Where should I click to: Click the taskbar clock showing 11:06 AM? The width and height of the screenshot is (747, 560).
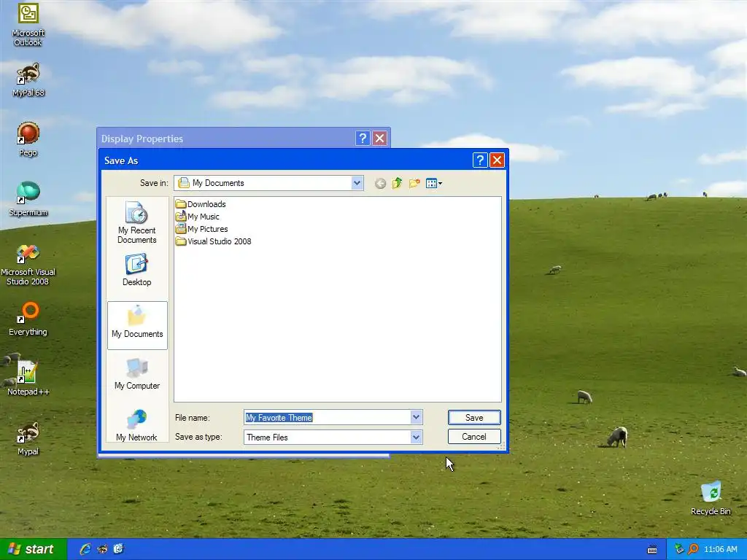click(x=720, y=550)
